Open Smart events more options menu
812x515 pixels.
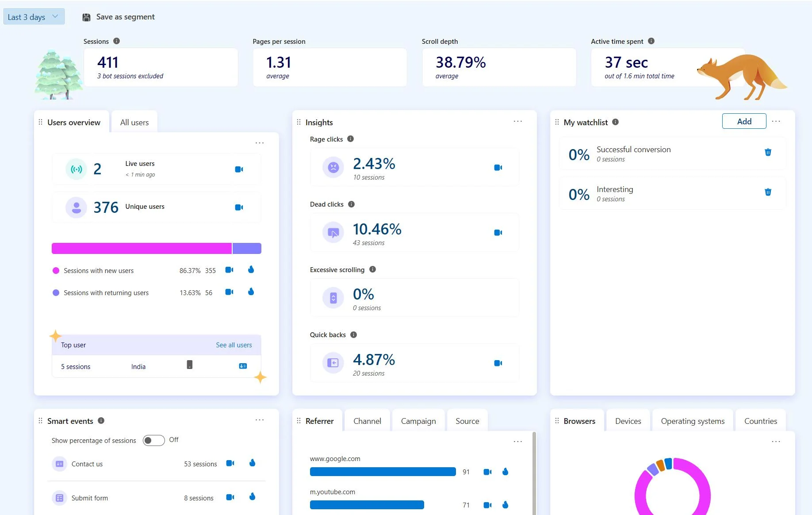point(260,420)
